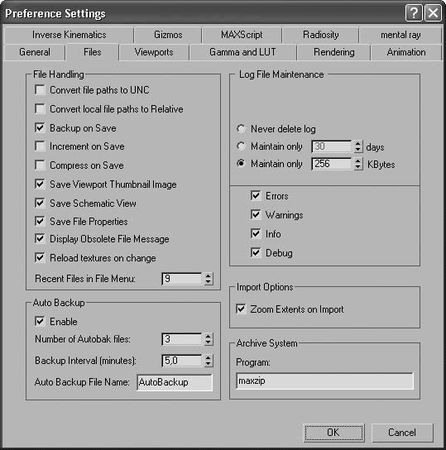Select the Never delete log option

pos(241,129)
